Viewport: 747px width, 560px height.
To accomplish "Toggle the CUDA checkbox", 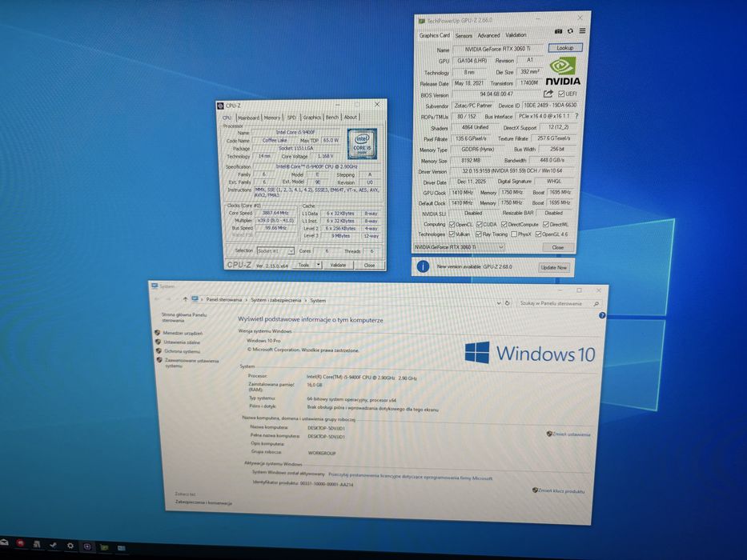I will 480,224.
